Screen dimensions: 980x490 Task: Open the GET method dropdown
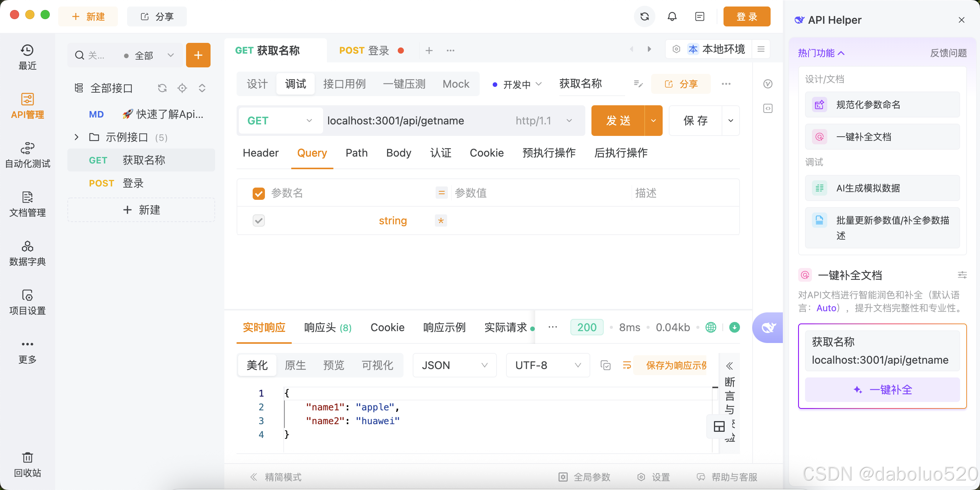[280, 121]
